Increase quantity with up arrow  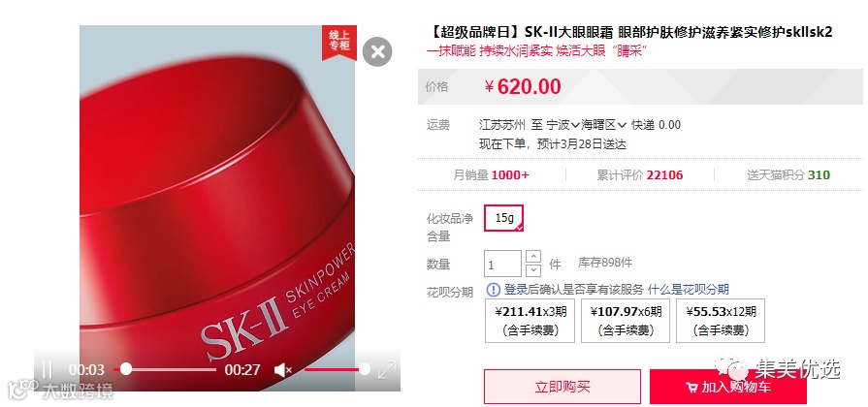533,257
